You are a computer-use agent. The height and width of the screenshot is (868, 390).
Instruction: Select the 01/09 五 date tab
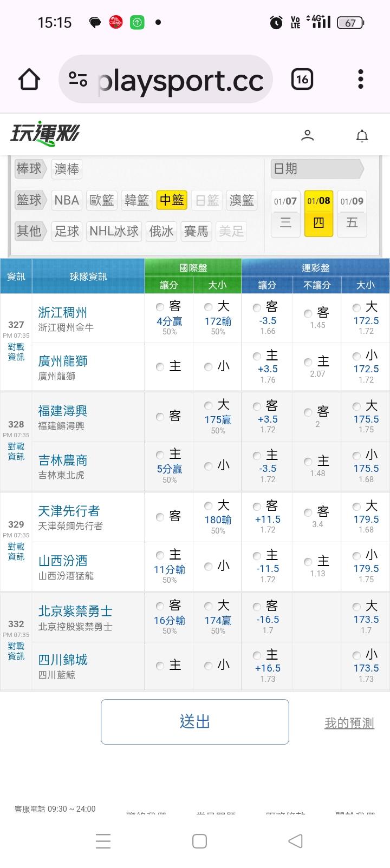point(352,213)
